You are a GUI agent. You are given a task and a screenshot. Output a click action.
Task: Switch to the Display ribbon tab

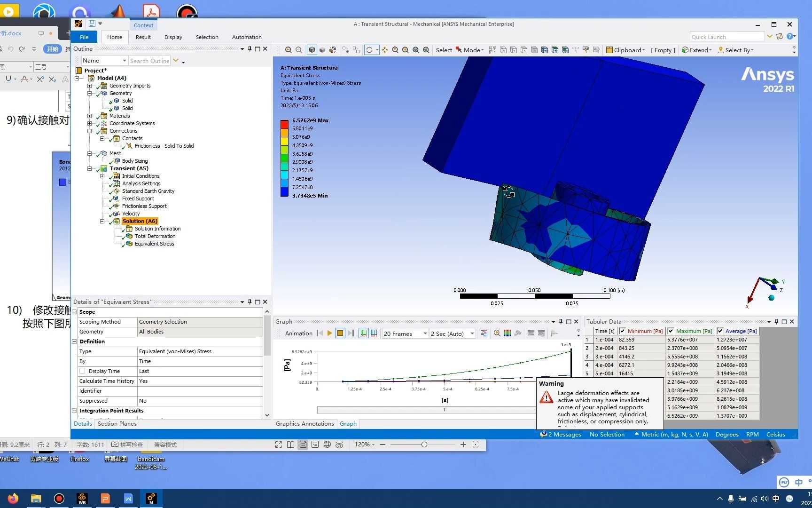click(173, 37)
